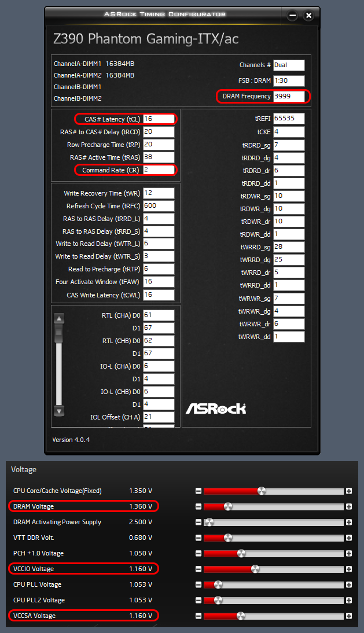Click the tWRWR_dr value field

click(x=289, y=324)
